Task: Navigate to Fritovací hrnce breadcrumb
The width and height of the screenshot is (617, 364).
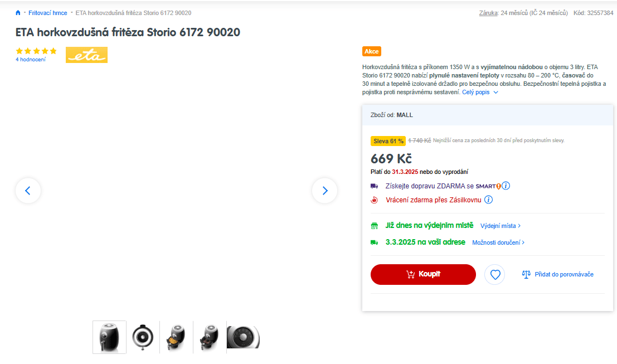Action: 47,13
